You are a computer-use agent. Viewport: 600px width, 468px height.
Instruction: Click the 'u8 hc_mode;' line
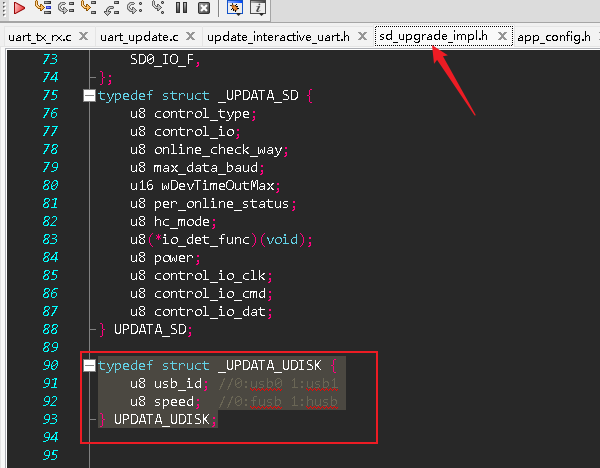[173, 222]
